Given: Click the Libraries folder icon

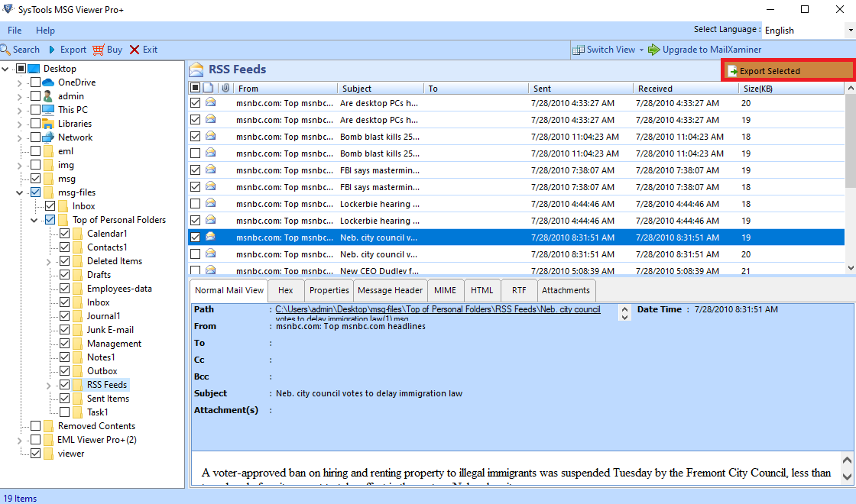Looking at the screenshot, I should click(49, 124).
